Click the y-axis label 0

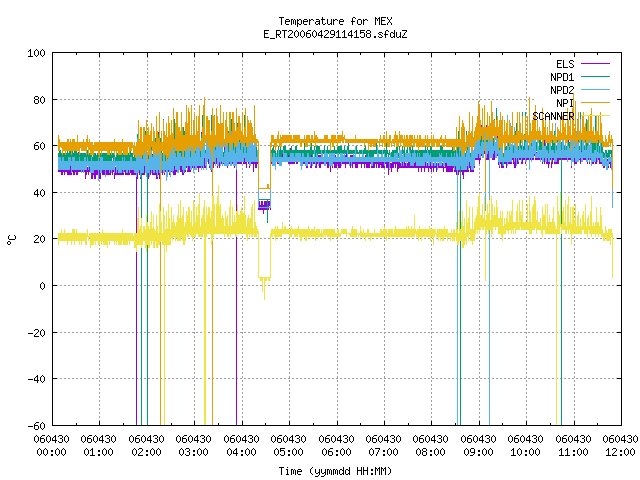point(42,286)
